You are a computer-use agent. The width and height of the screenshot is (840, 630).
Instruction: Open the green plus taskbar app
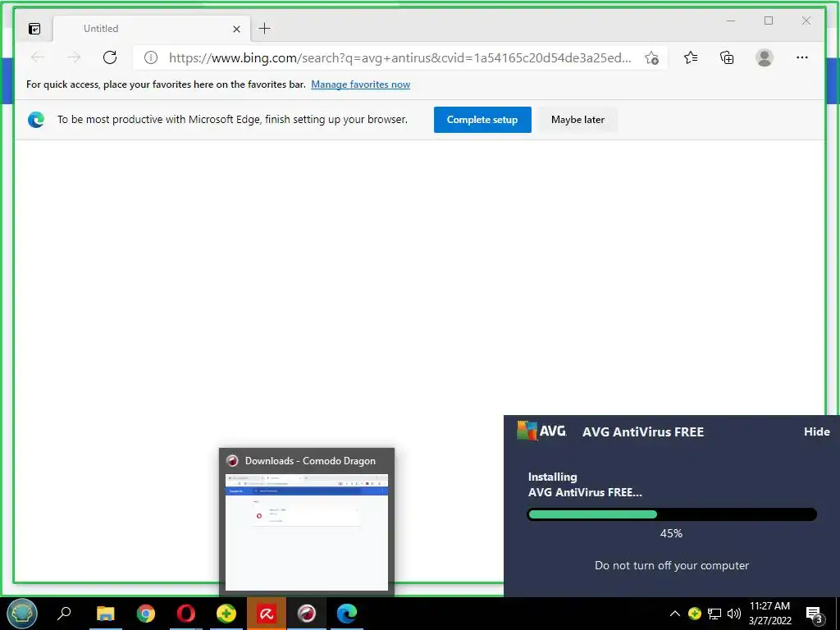(226, 614)
